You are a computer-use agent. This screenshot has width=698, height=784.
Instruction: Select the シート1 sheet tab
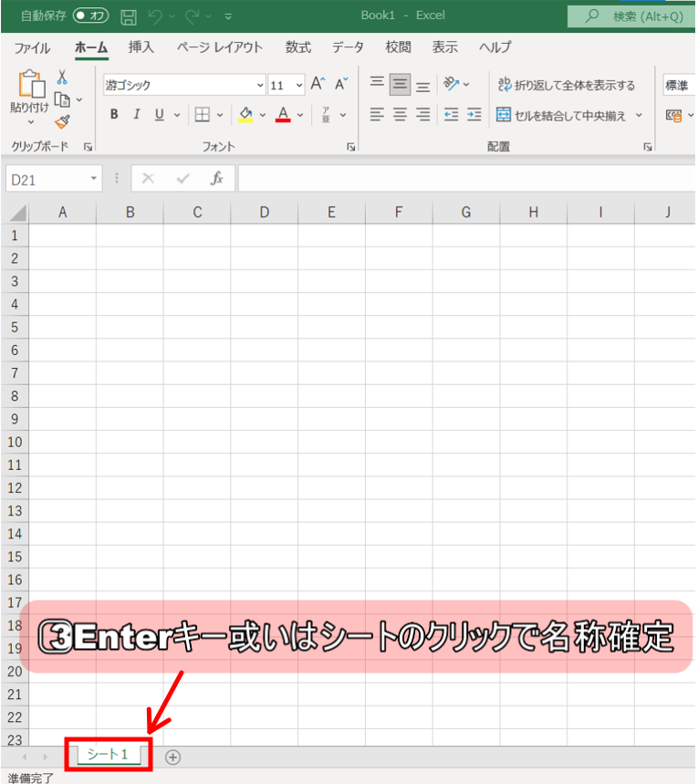[108, 754]
